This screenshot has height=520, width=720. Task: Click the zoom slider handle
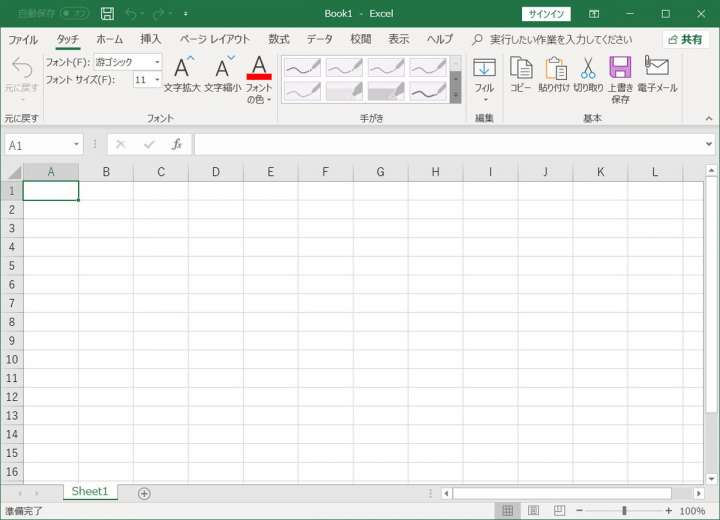[x=624, y=510]
